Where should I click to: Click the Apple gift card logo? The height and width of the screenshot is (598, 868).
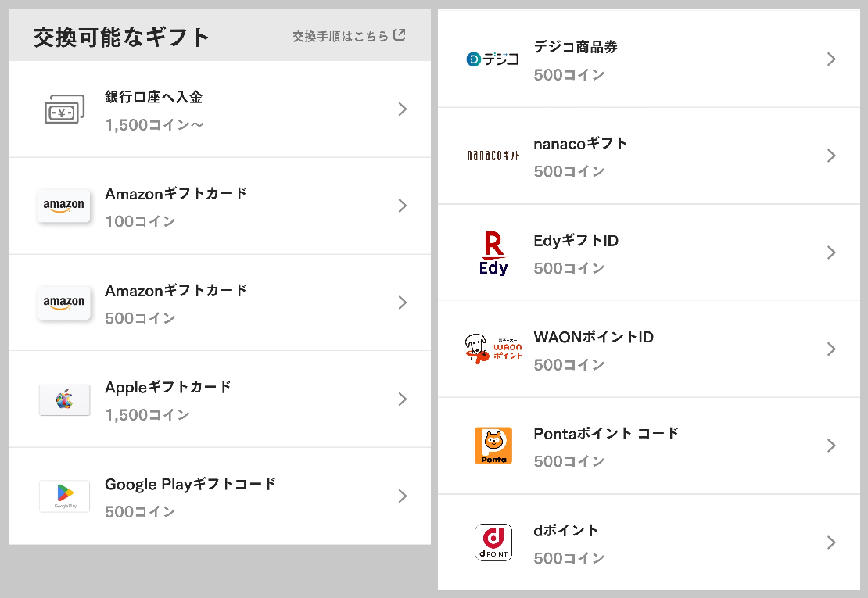tap(63, 399)
